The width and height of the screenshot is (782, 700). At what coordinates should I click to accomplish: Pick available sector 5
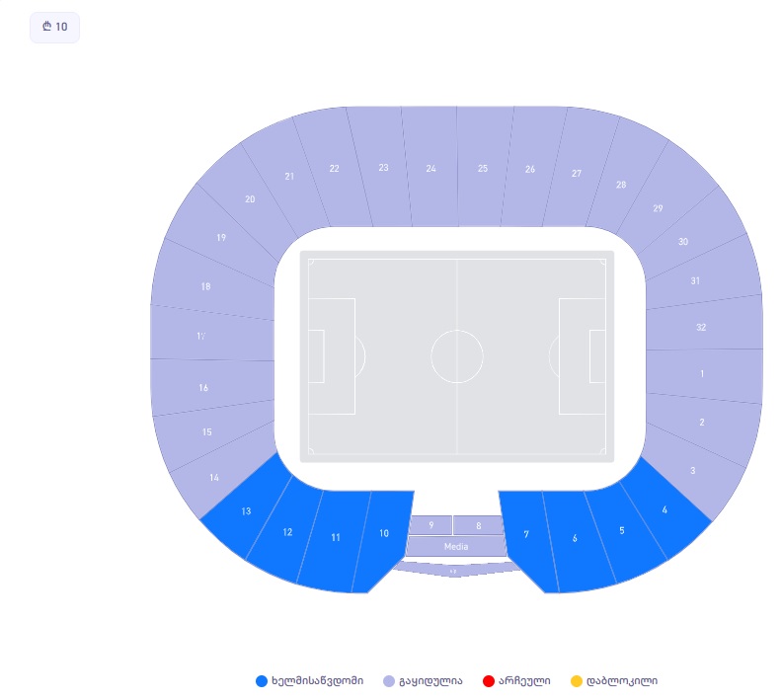623,531
